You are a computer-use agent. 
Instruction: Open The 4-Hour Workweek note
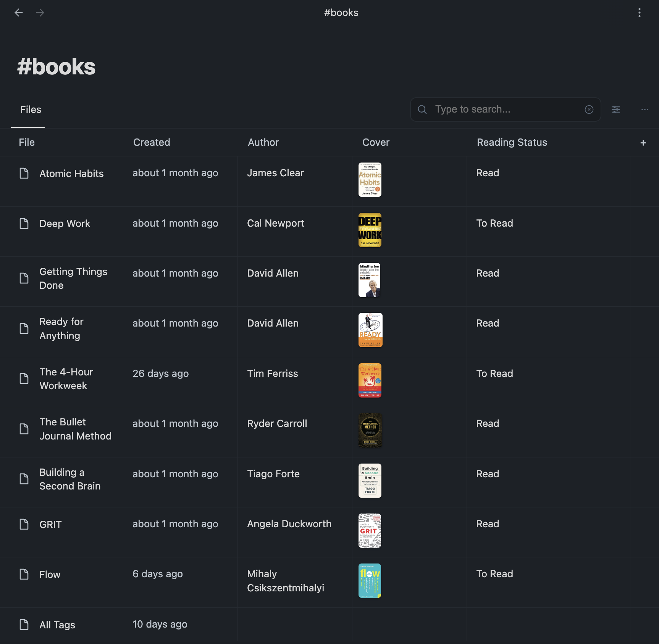[x=66, y=379]
